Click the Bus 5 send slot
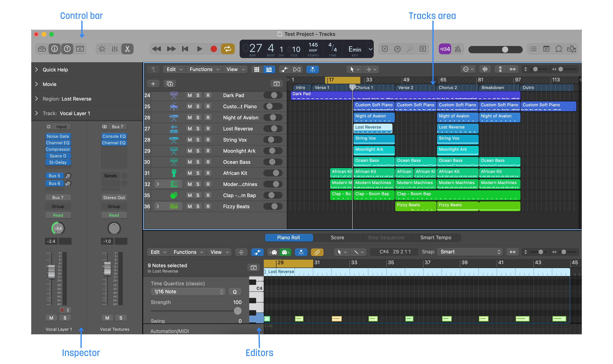The image size is (613, 364). (x=54, y=176)
